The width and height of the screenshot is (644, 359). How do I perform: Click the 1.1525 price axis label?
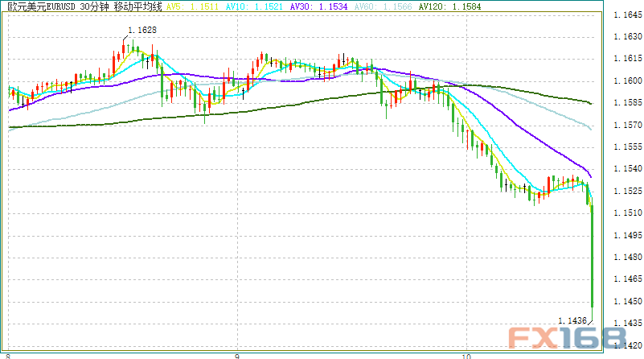coord(628,192)
